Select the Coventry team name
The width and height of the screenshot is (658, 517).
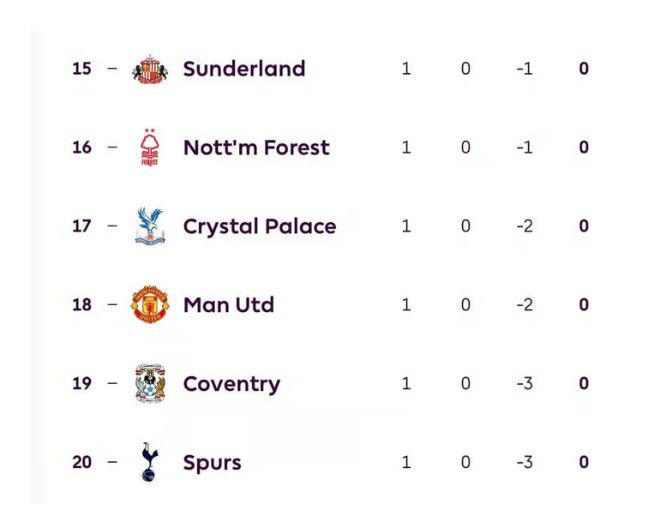point(232,384)
